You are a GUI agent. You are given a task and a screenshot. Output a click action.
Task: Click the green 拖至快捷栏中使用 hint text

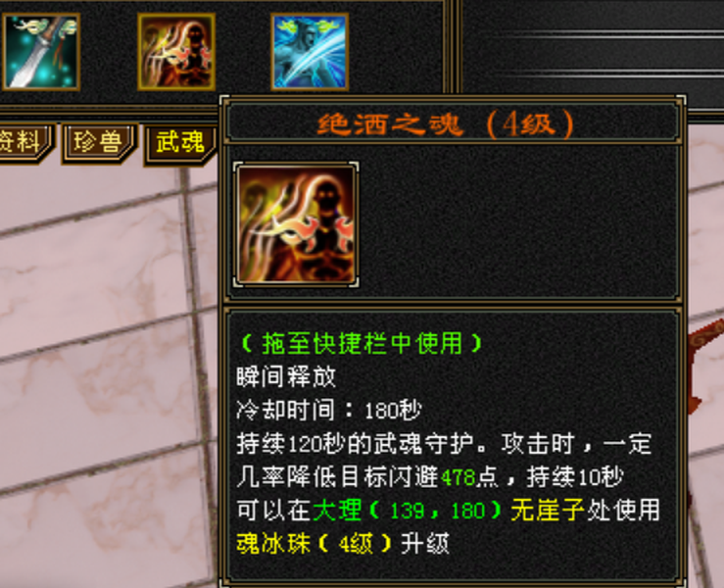pos(362,343)
